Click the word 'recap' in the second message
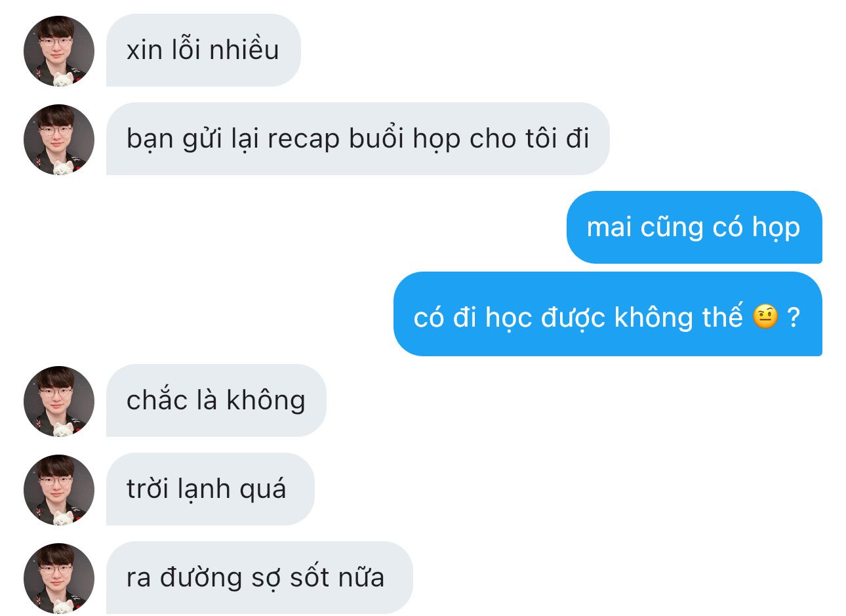 [x=304, y=140]
